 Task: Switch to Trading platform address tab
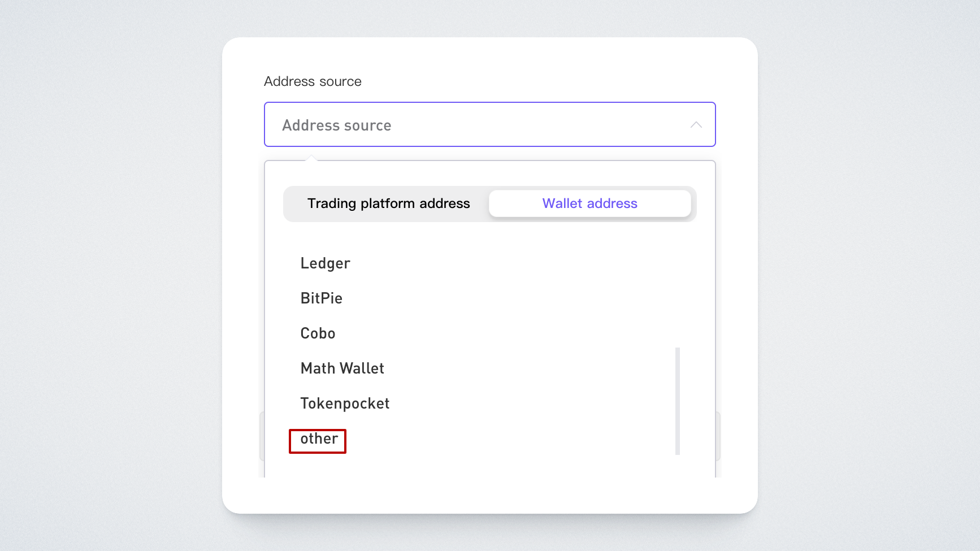[388, 203]
